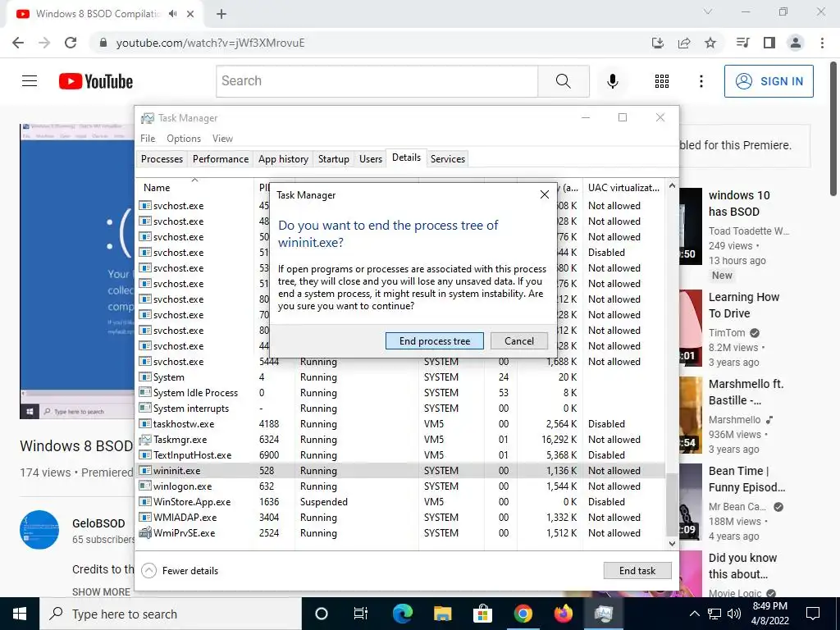Sort by Name column header
The width and height of the screenshot is (840, 630).
[195, 188]
